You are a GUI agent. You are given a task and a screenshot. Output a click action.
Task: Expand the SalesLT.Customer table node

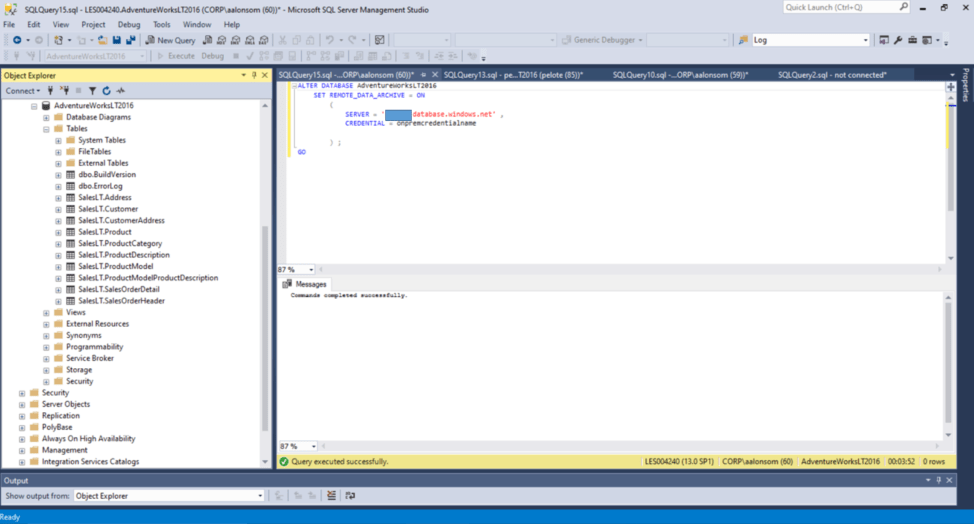tap(58, 209)
